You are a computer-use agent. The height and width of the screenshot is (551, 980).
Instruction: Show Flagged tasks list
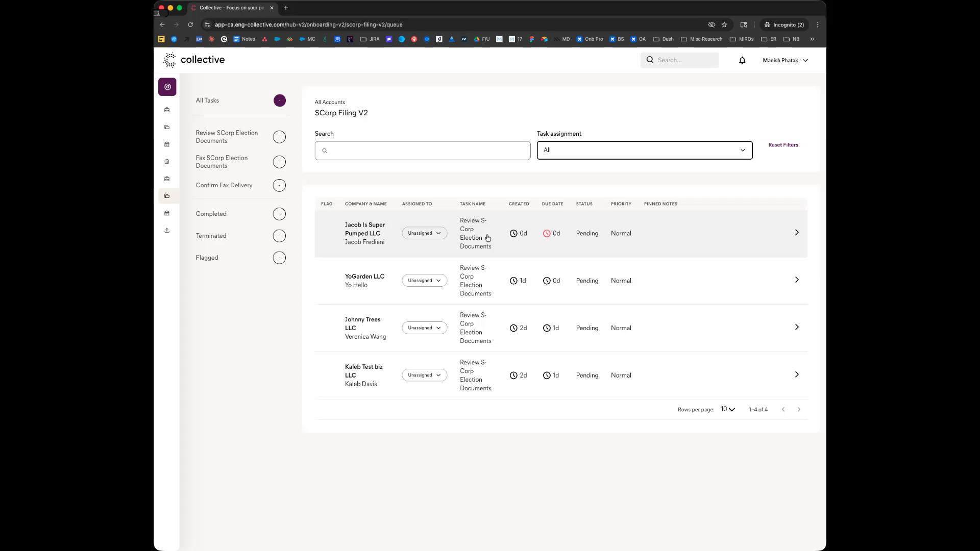(x=207, y=258)
